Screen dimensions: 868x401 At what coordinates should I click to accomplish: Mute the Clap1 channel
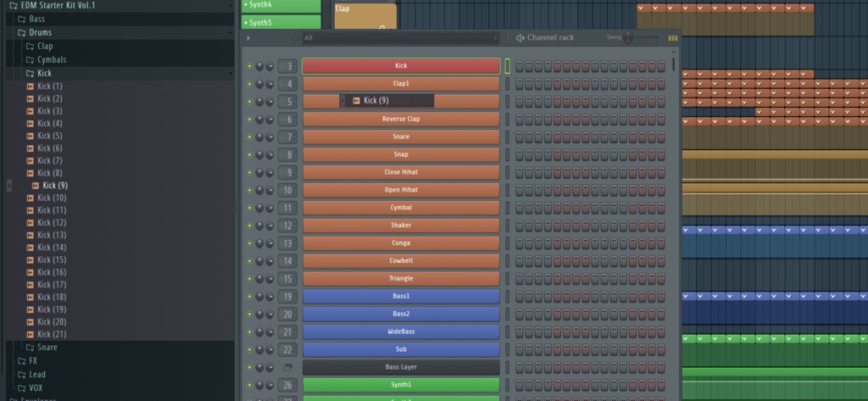pos(250,84)
